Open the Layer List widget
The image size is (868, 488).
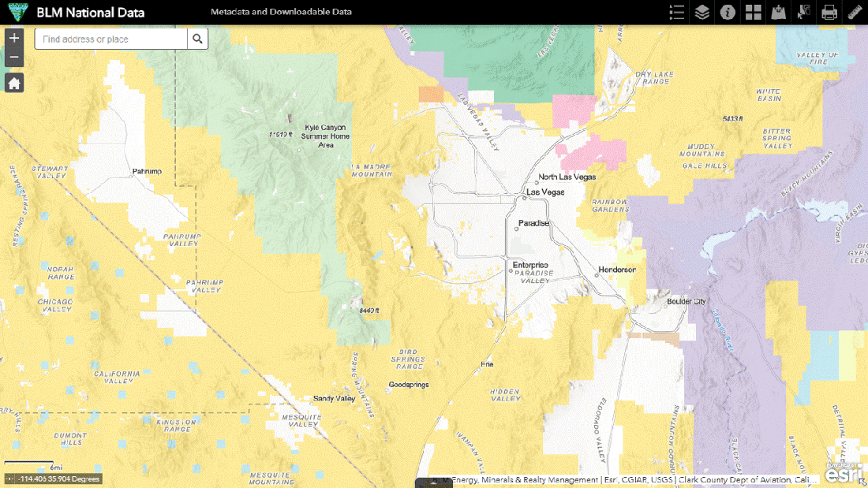click(x=702, y=12)
